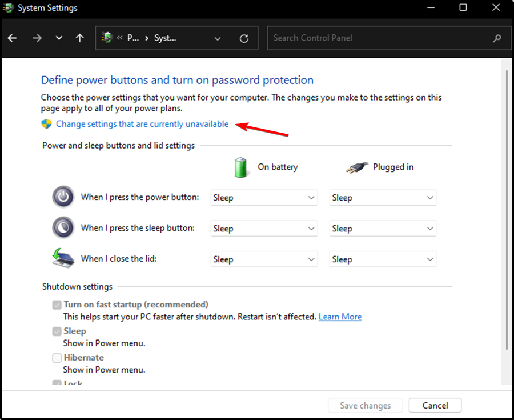The height and width of the screenshot is (420, 514).
Task: Click the green battery icon
Action: [241, 167]
